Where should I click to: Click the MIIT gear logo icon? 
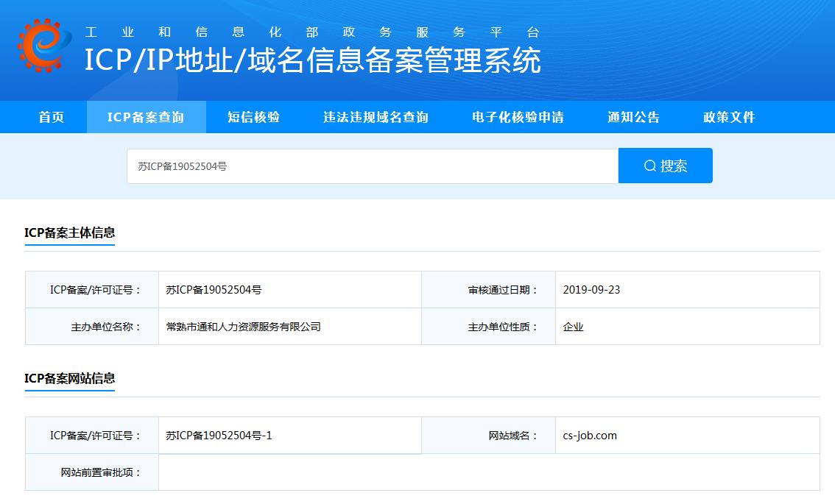pos(45,45)
